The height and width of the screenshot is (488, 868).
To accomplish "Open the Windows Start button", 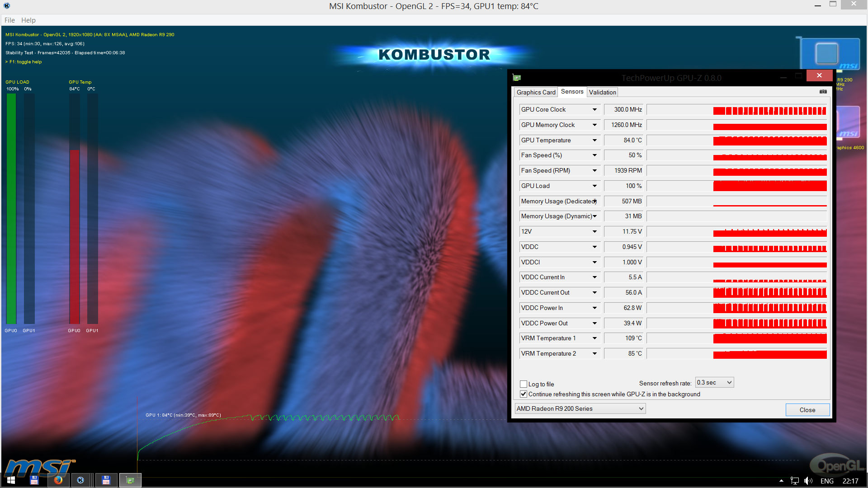I will [x=11, y=480].
